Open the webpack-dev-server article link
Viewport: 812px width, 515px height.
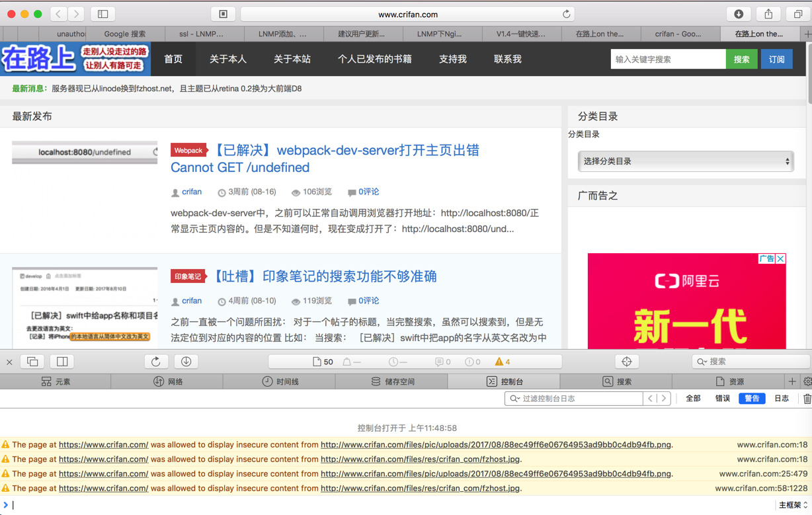[325, 159]
